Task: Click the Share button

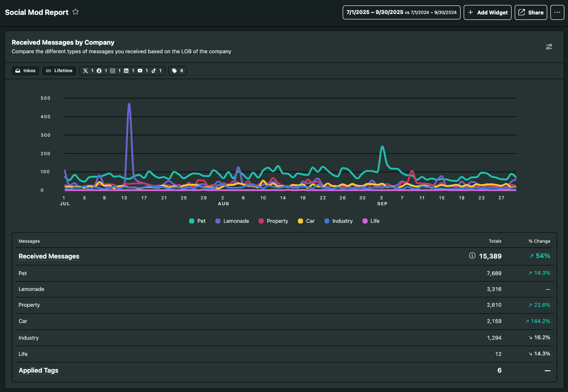Action: point(531,13)
